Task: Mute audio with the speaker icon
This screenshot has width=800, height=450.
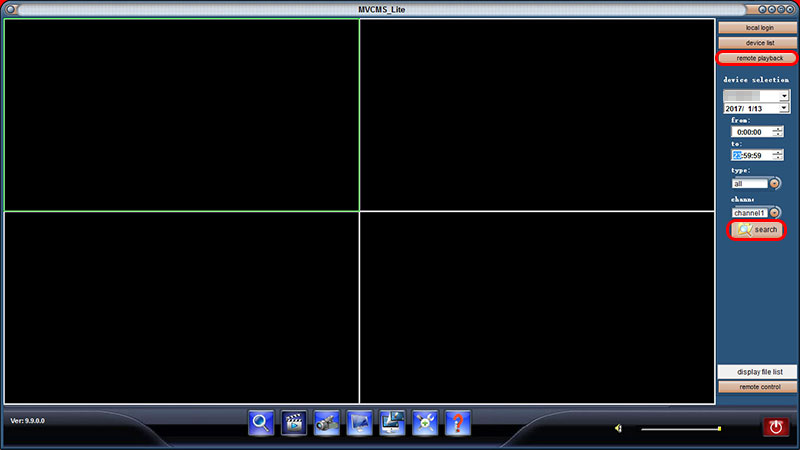Action: 618,429
